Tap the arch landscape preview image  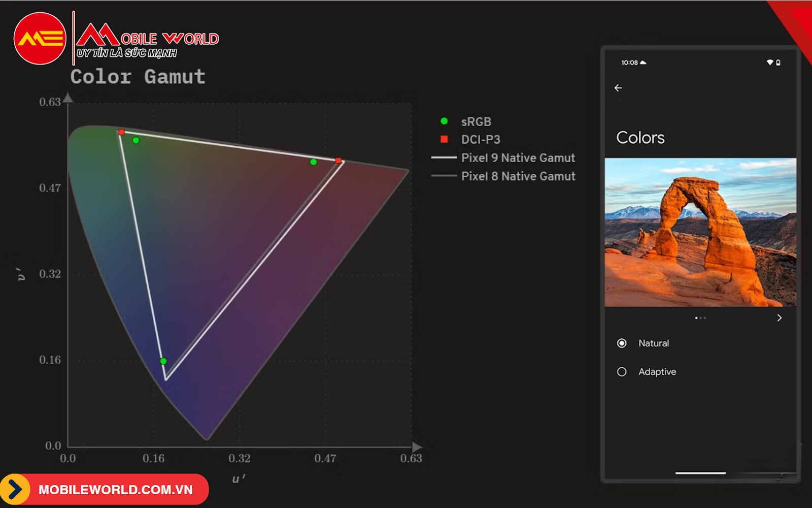click(700, 232)
